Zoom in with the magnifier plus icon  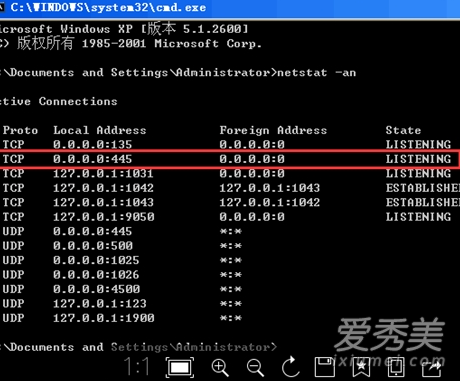pyautogui.click(x=220, y=368)
